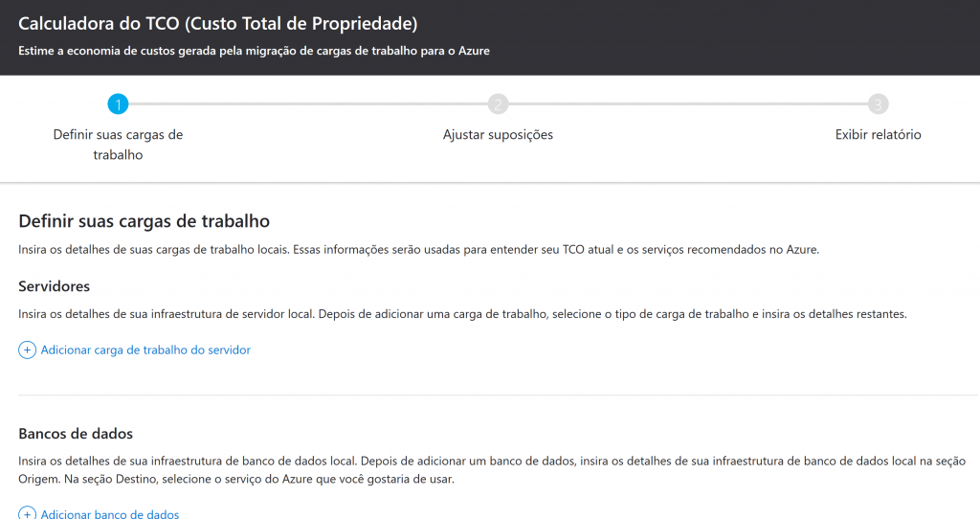
Task: Click the intro paragraph mentioning 'TCO atual'
Action: tap(419, 250)
